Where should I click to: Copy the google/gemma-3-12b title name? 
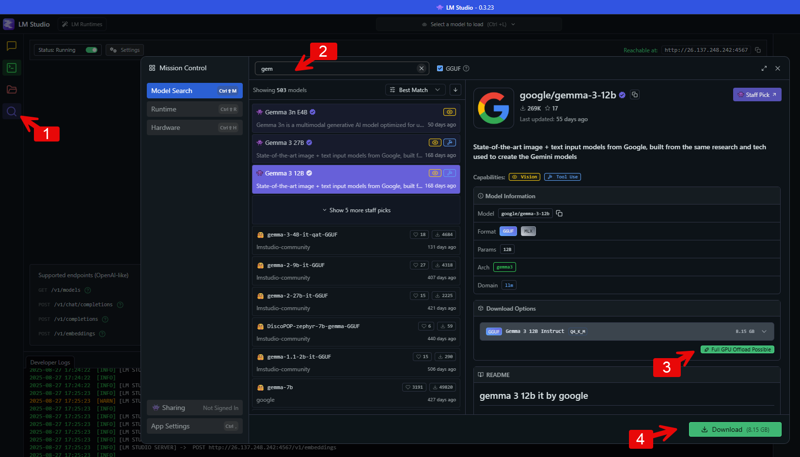(635, 94)
